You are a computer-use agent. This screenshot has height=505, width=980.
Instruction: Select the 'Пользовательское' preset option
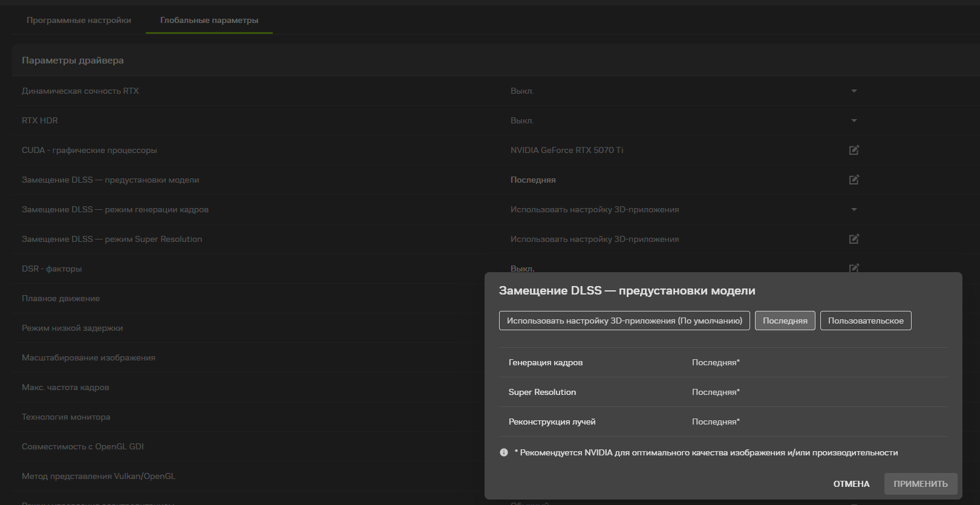(865, 321)
